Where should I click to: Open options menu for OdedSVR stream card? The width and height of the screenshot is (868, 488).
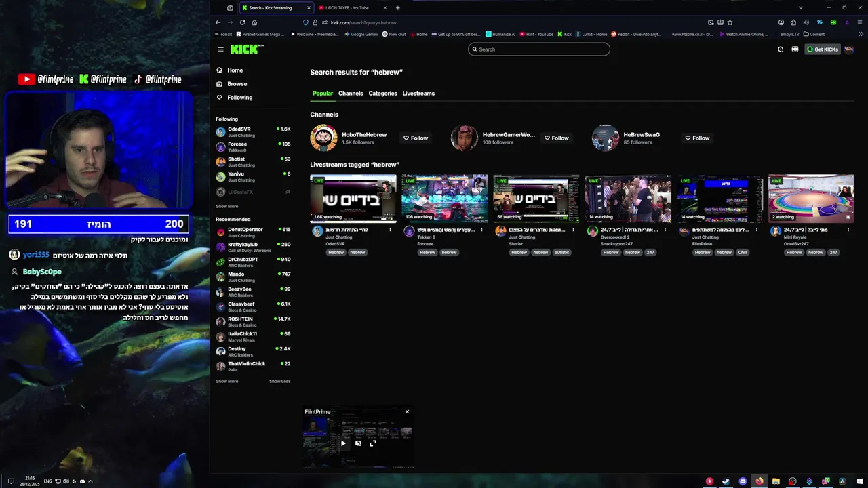390,230
